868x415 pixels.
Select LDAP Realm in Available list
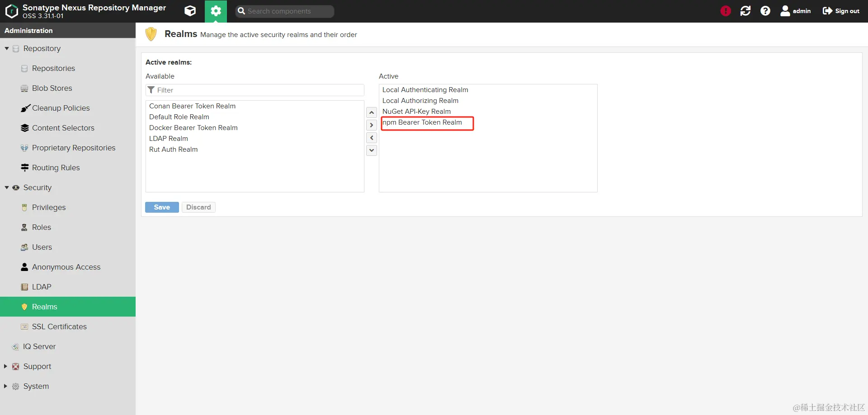[x=255, y=139]
